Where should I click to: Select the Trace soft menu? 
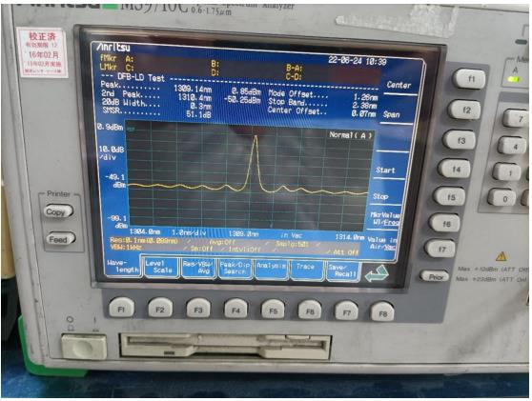[306, 270]
